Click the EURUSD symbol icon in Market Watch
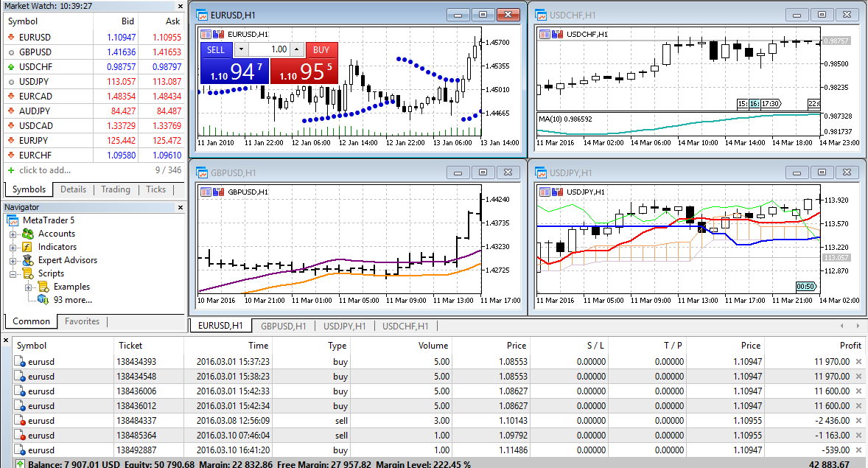Image resolution: width=868 pixels, height=468 pixels. click(10, 36)
